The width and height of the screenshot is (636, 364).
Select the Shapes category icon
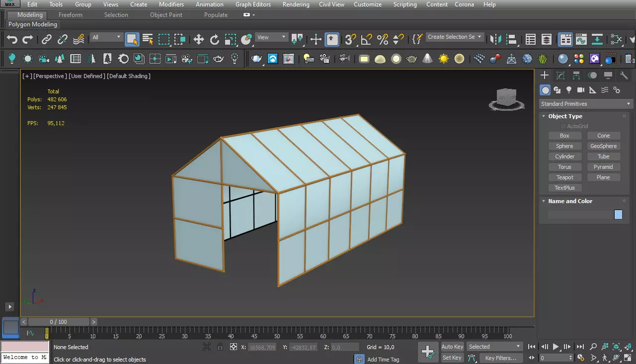click(557, 90)
